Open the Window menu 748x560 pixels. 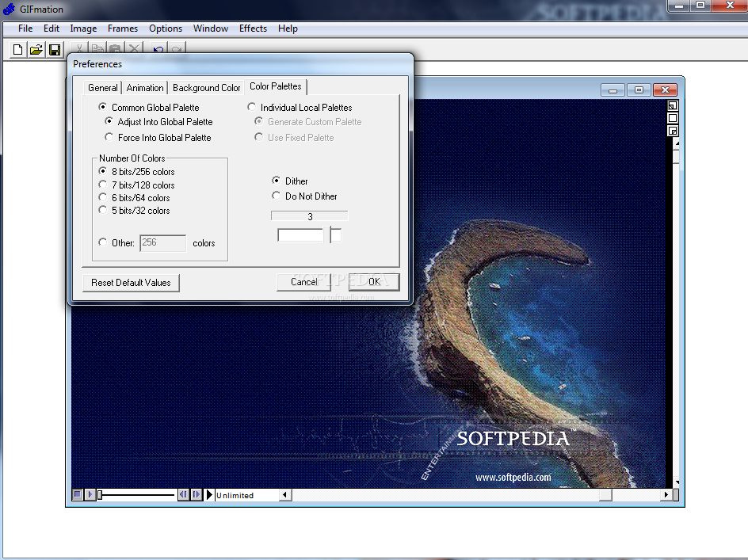click(211, 29)
